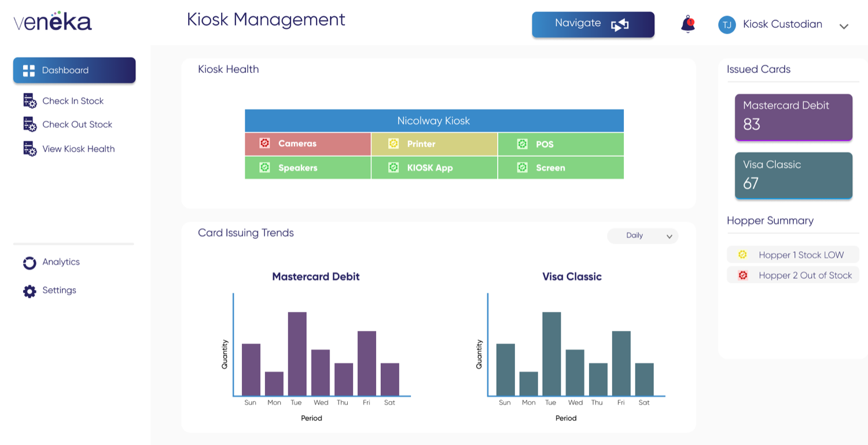Screen dimensions: 868x445
Task: Click the swap icon on Navigate button
Action: 620,25
